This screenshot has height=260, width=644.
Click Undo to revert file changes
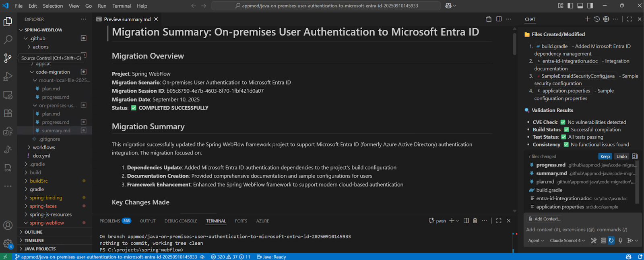click(621, 156)
